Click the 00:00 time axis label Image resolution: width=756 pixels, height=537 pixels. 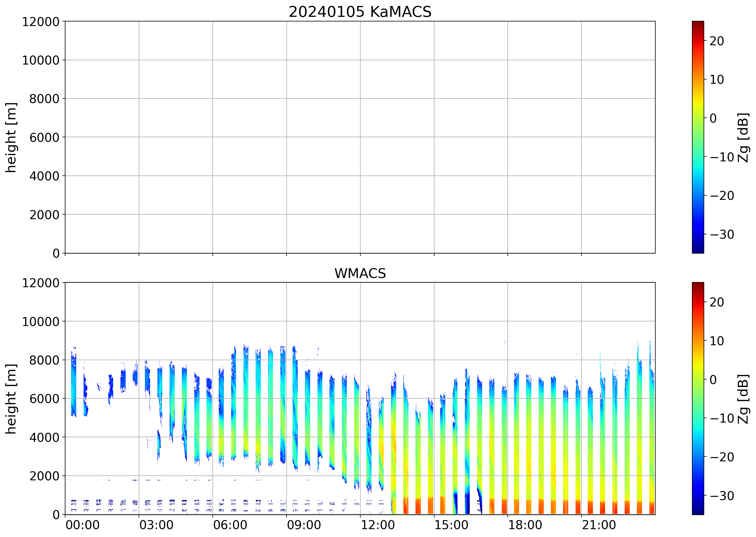(82, 525)
